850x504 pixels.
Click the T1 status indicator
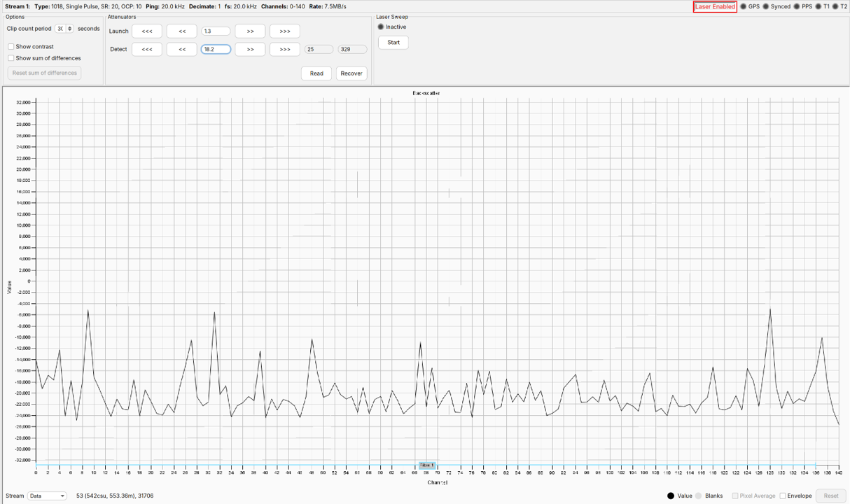click(818, 6)
